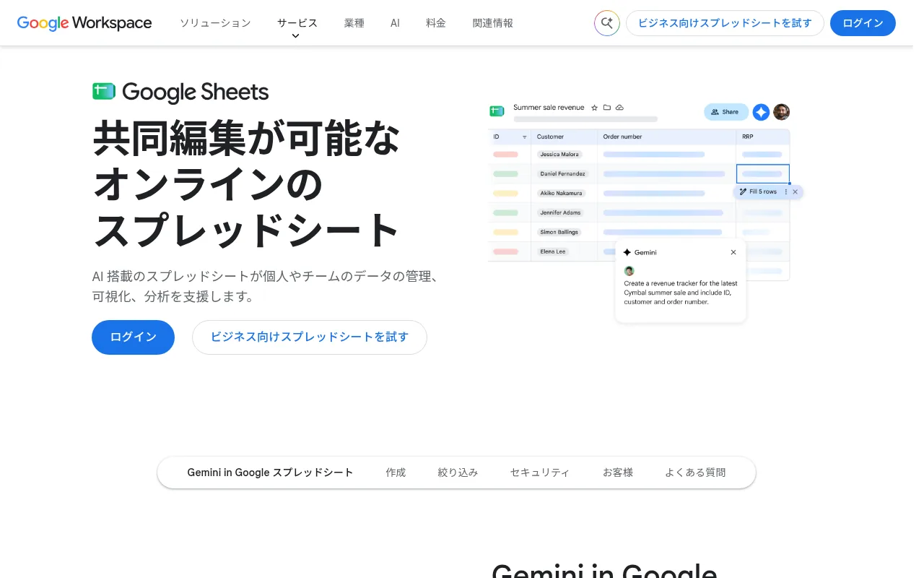The image size is (924, 578).
Task: Click the RRP column header
Action: click(748, 137)
